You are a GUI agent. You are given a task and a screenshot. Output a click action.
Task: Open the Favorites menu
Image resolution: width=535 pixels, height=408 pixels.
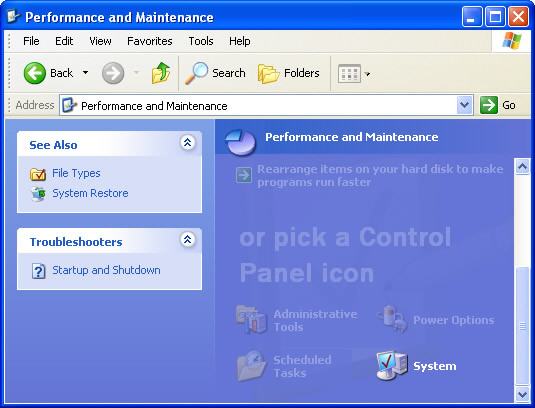[x=150, y=41]
